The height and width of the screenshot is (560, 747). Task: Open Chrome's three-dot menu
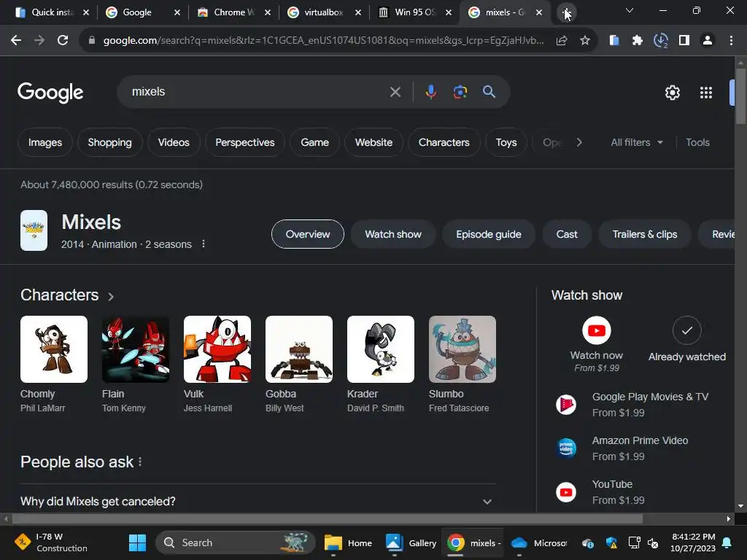(731, 41)
